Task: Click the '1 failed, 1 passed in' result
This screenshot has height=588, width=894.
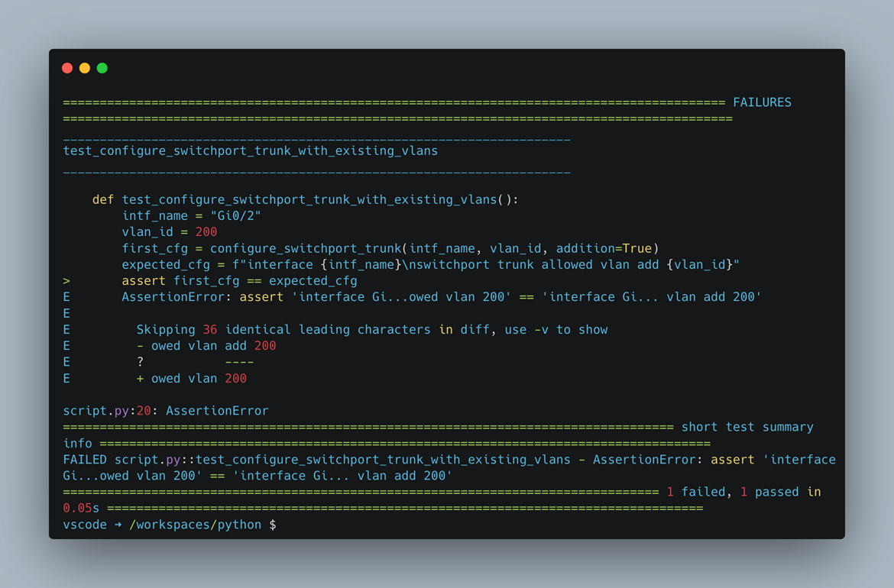Action: point(743,493)
